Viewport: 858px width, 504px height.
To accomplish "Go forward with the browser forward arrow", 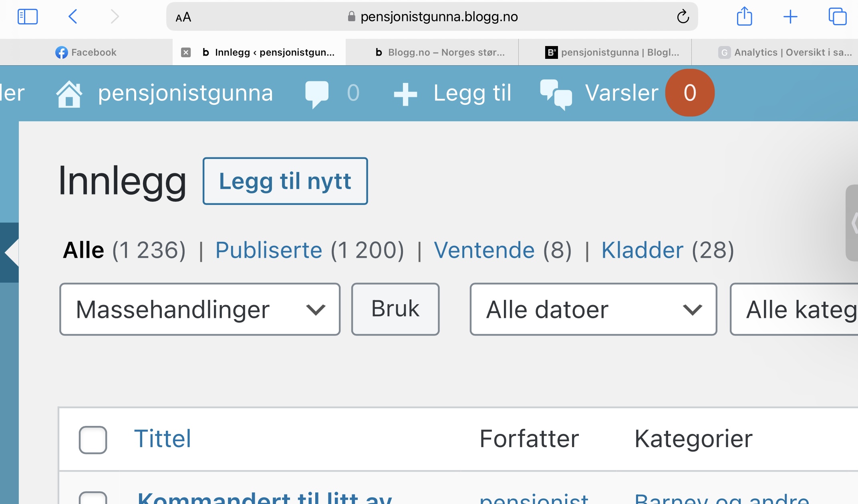I will [x=115, y=17].
